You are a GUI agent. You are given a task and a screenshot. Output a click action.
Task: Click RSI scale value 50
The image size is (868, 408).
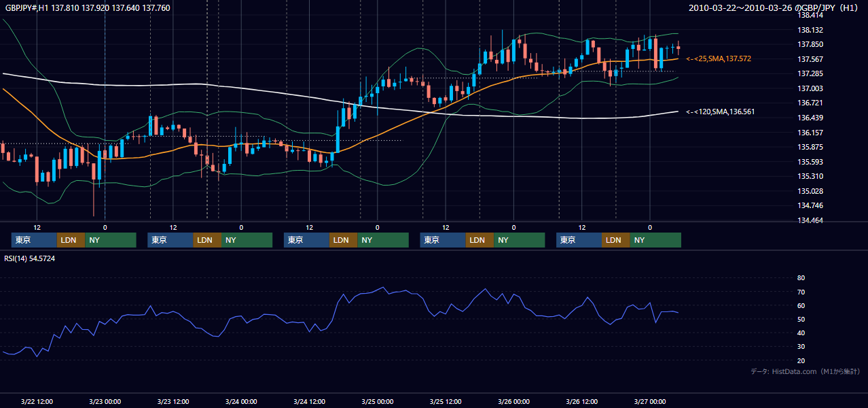coord(801,319)
